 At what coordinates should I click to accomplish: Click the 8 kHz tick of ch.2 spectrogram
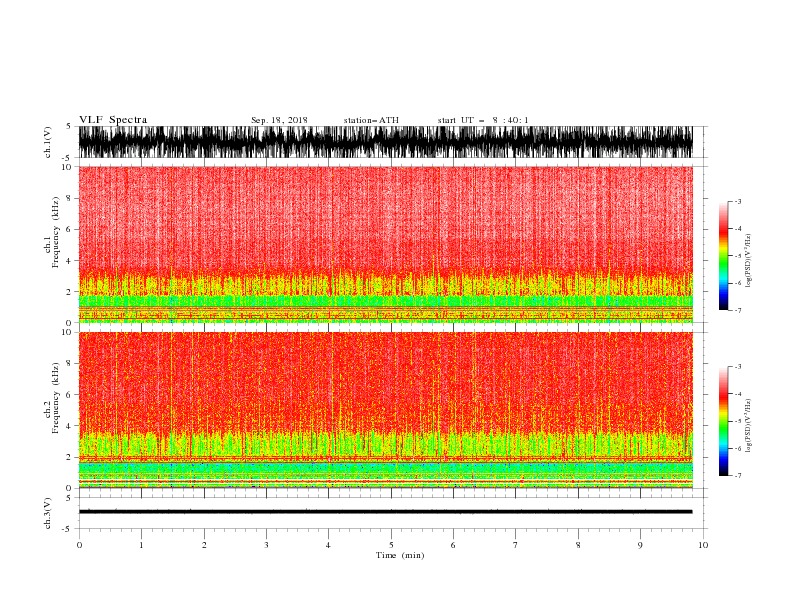click(x=69, y=364)
